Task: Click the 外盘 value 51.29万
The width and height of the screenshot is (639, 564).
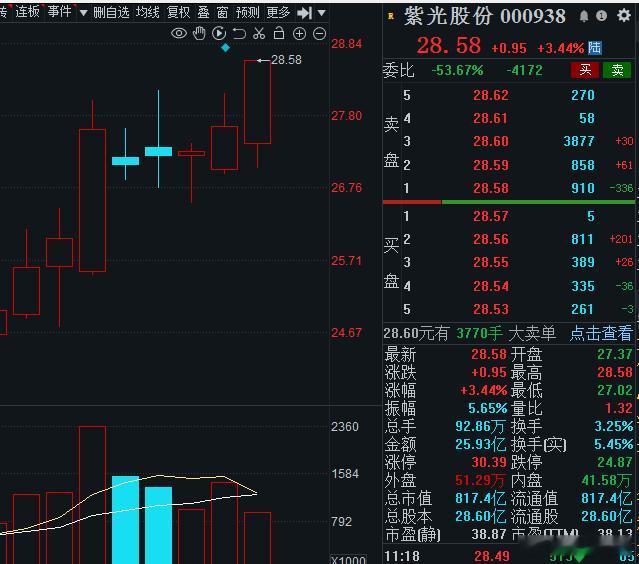Action: (480, 480)
